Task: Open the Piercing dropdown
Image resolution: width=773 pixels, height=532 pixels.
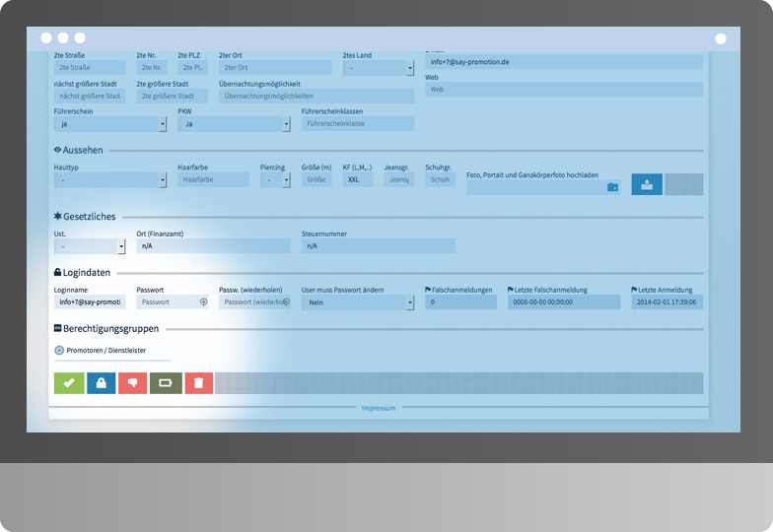Action: pyautogui.click(x=275, y=180)
